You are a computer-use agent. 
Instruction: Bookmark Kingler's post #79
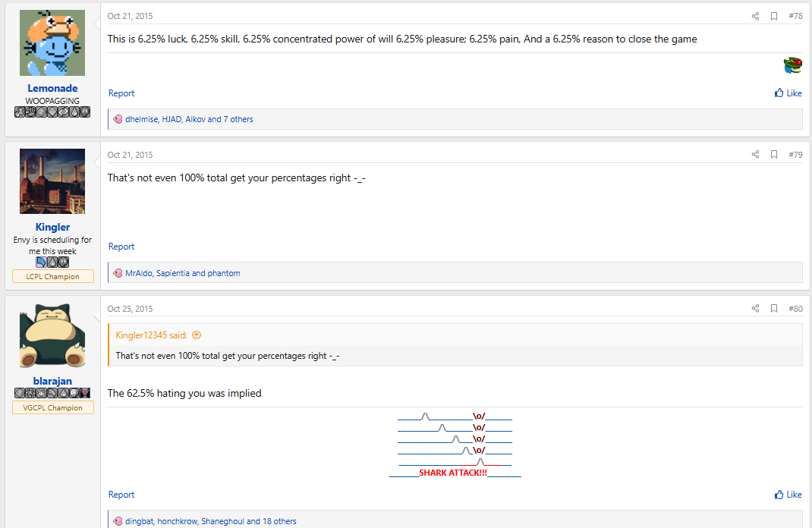click(x=774, y=155)
